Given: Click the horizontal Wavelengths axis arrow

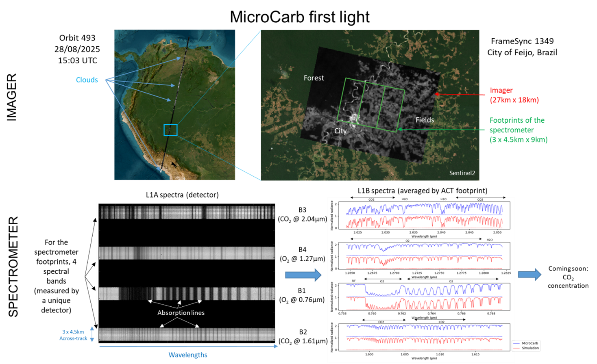Looking at the screenshot, I should click(x=188, y=347).
